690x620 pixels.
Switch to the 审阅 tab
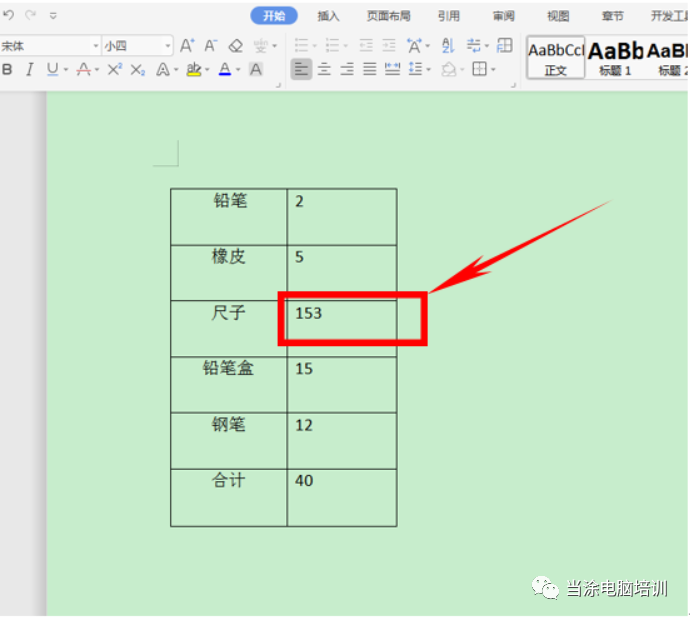[x=503, y=16]
